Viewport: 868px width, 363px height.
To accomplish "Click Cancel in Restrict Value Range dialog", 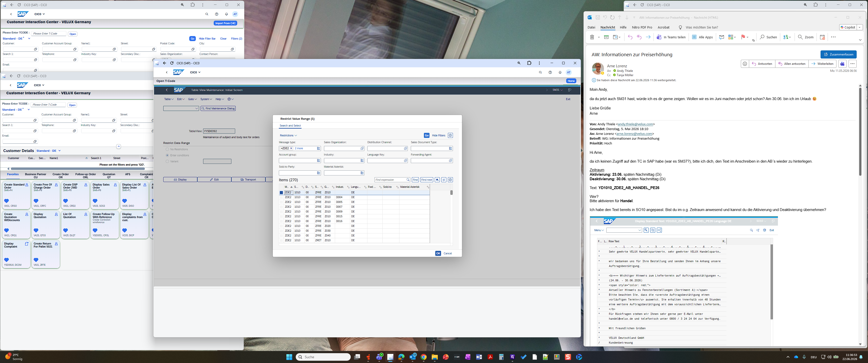I will tap(447, 253).
